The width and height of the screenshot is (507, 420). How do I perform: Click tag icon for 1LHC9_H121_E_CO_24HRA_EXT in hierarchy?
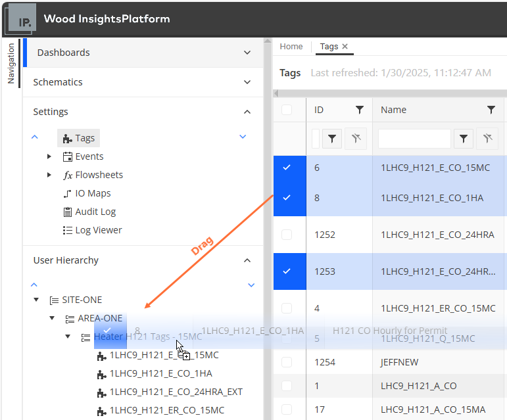pyautogui.click(x=101, y=392)
